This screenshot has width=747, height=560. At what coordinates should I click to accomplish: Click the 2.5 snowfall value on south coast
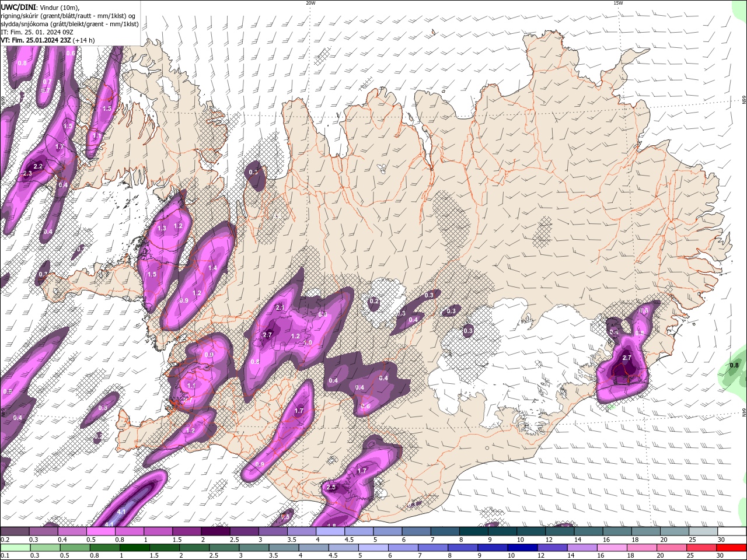(x=331, y=487)
